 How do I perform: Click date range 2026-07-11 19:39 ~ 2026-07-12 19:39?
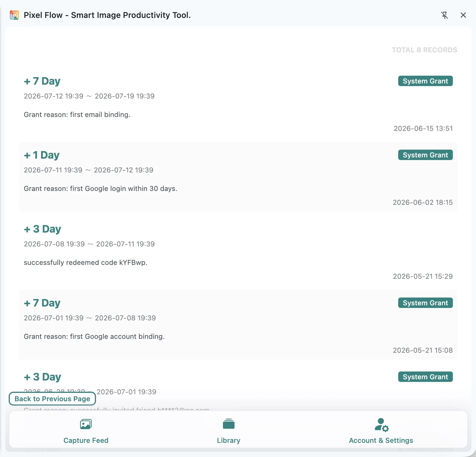pos(88,170)
